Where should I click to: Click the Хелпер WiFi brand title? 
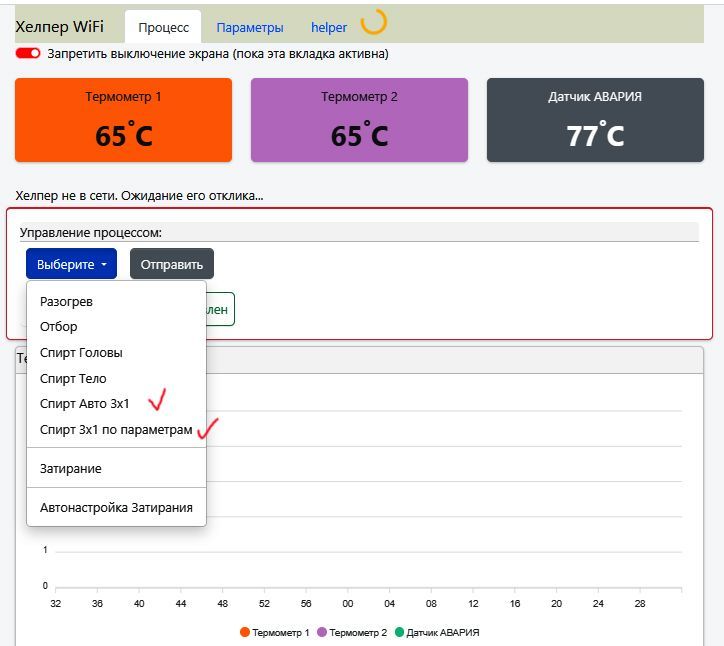(x=60, y=26)
